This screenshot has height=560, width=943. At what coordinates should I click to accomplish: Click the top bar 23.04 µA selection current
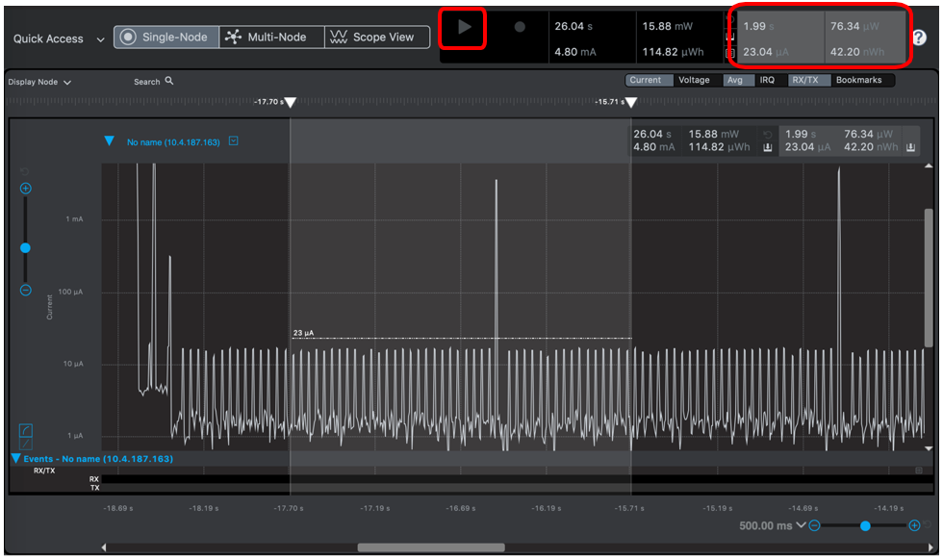766,52
